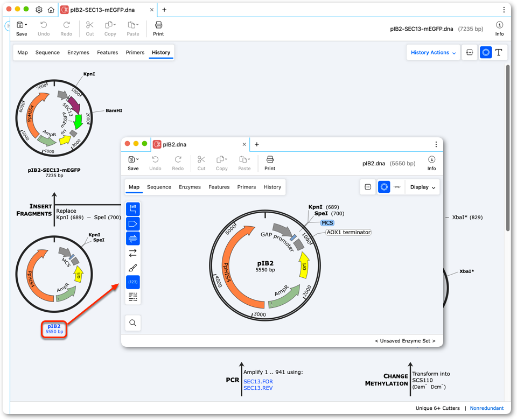This screenshot has width=517, height=420.
Task: Open the Info icon of pIB2-SEC13-mEGFP window
Action: (x=499, y=29)
